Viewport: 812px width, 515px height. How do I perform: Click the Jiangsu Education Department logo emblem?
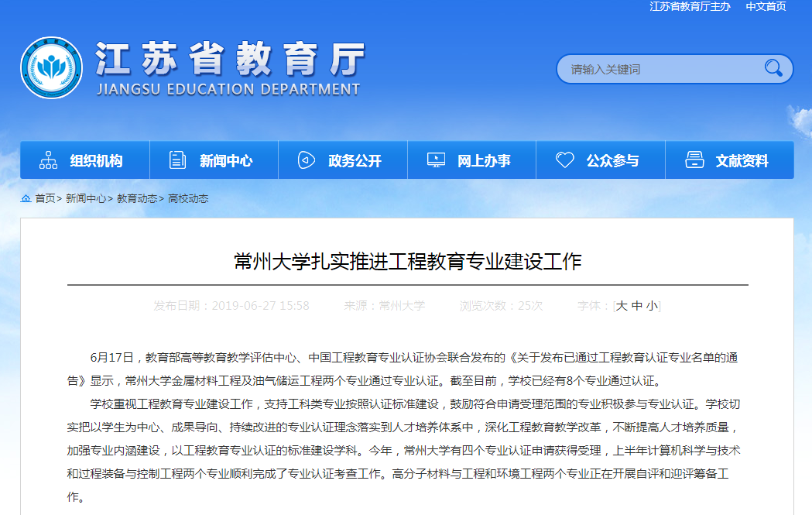pos(51,67)
